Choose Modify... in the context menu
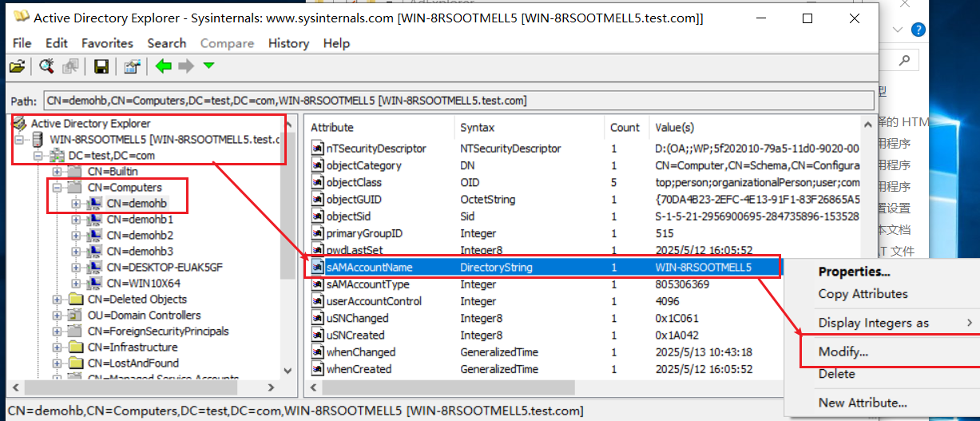 coord(843,351)
